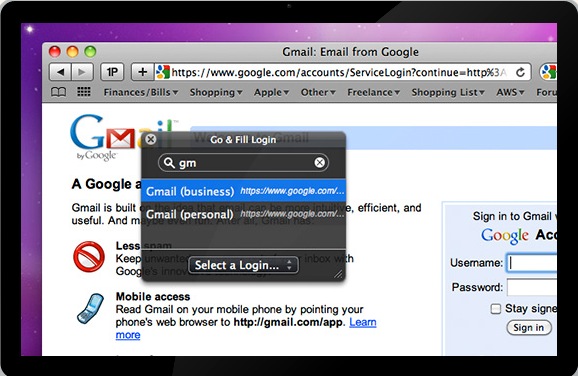The image size is (578, 376).
Task: Open the Select a Login dropdown
Action: 243,265
